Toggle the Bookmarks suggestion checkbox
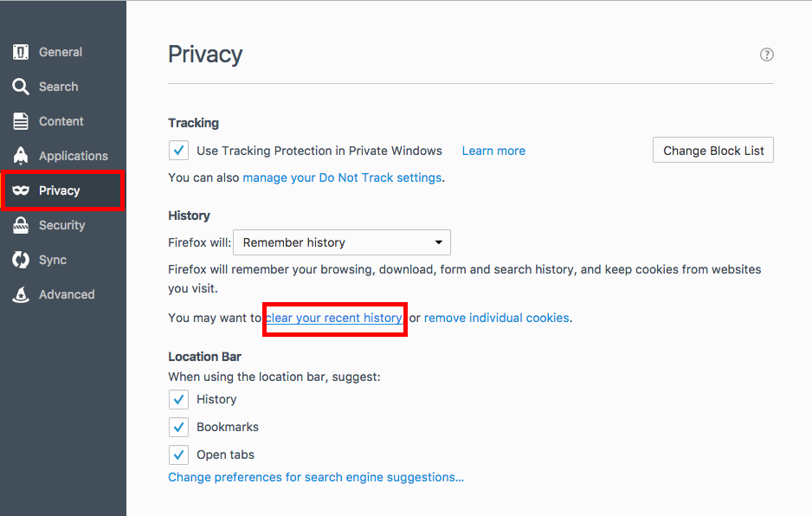This screenshot has width=812, height=516. coord(178,427)
